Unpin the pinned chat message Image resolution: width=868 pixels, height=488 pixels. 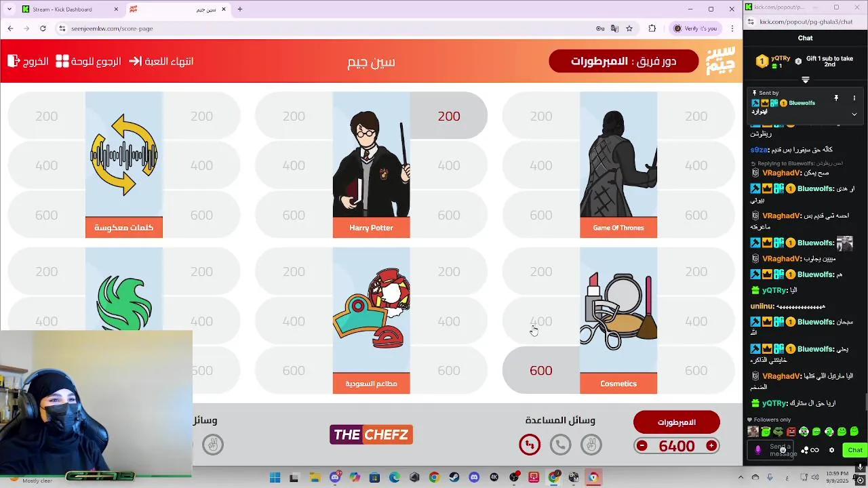[x=836, y=98]
